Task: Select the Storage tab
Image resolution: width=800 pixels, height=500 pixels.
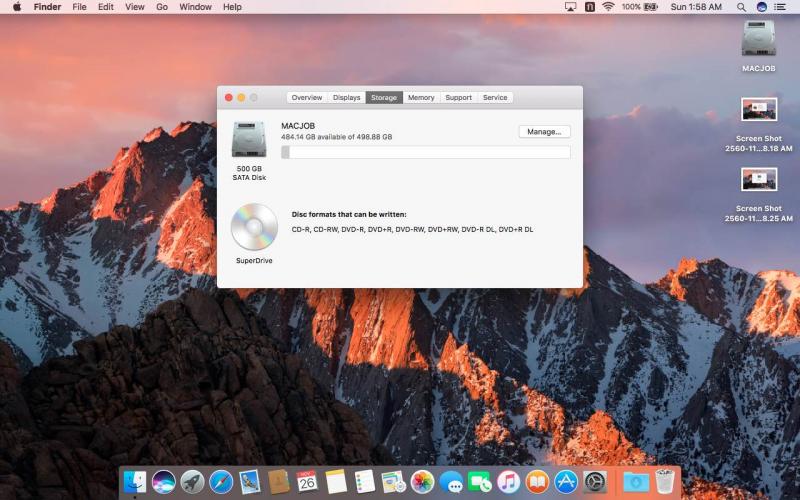Action: tap(384, 97)
